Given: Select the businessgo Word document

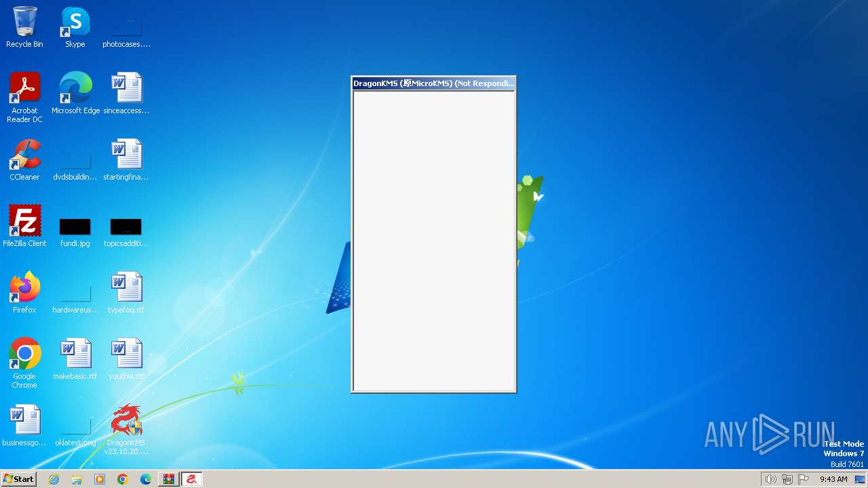Looking at the screenshot, I should (24, 426).
